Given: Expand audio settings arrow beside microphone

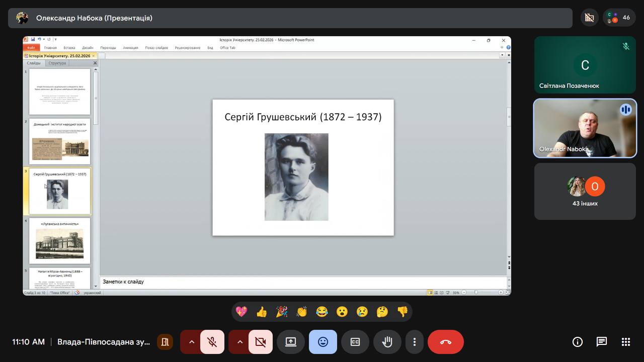Looking at the screenshot, I should 191,342.
